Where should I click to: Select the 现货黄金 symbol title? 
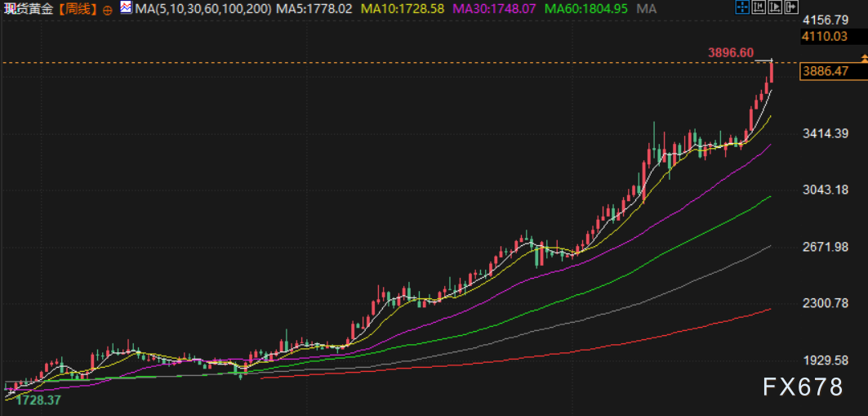pos(29,9)
